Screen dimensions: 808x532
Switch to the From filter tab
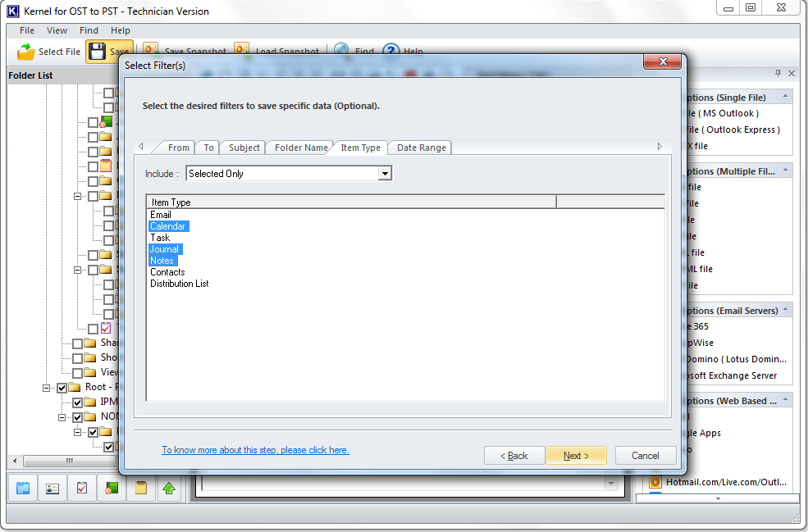[178, 148]
